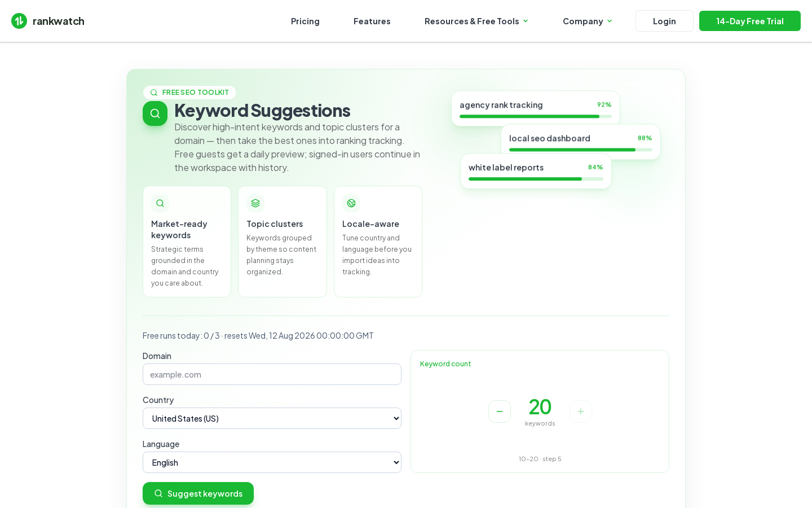
Task: Click the local seo dashboard progress bar
Action: tap(581, 150)
